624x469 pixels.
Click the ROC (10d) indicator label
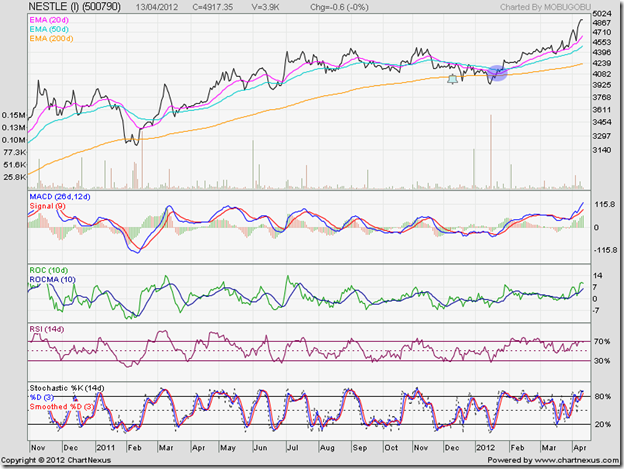pos(50,268)
